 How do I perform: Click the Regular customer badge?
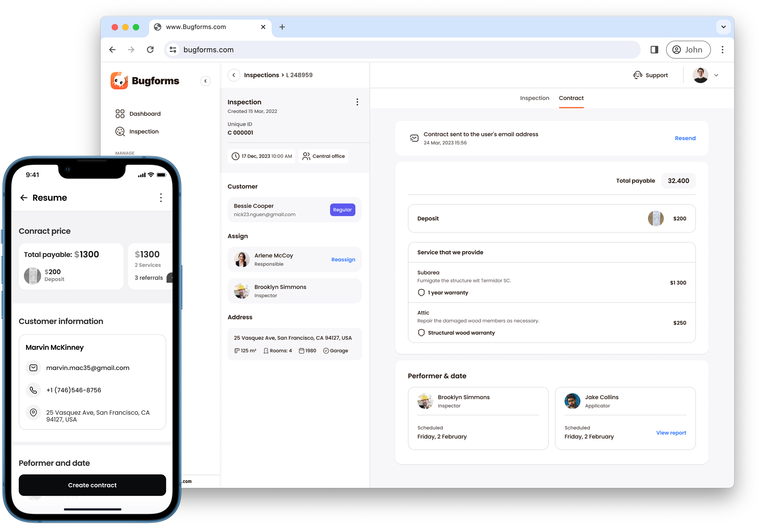point(342,210)
